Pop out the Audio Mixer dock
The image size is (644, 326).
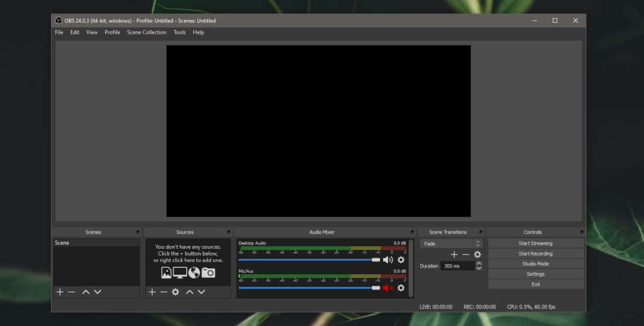point(412,232)
